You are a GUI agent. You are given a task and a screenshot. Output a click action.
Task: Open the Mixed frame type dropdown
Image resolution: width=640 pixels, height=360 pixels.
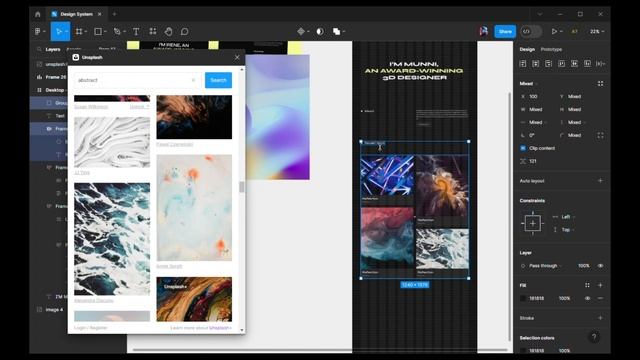coord(529,84)
